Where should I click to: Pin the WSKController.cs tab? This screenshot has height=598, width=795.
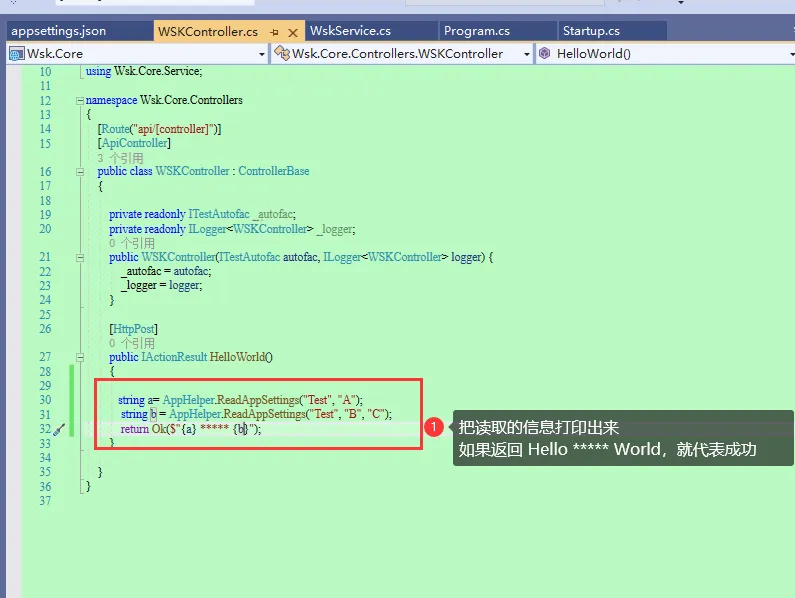click(274, 32)
